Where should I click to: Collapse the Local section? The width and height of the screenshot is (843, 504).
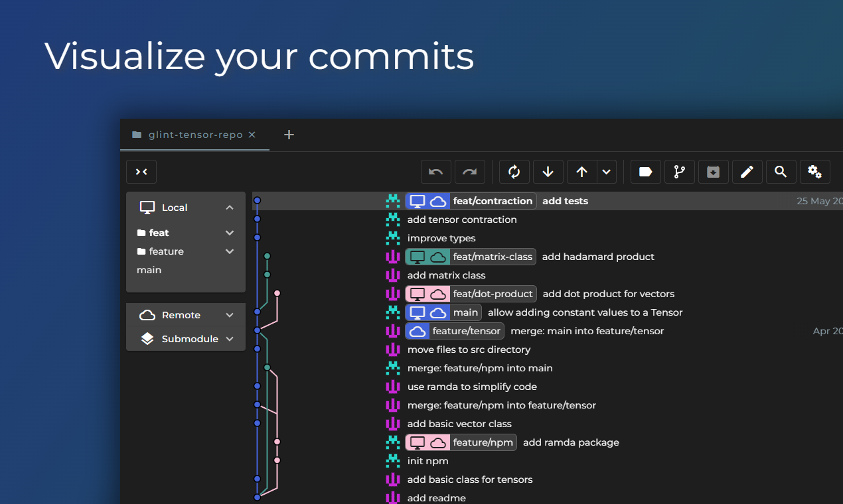tap(229, 207)
